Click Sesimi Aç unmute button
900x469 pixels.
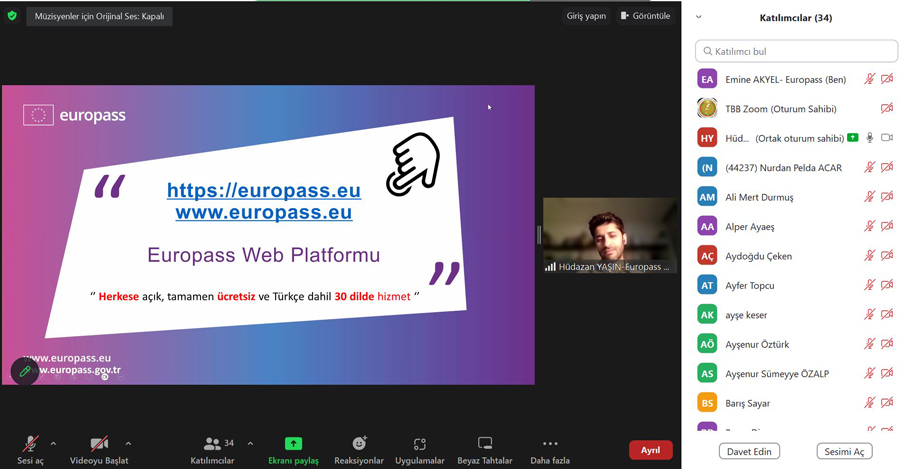(844, 451)
